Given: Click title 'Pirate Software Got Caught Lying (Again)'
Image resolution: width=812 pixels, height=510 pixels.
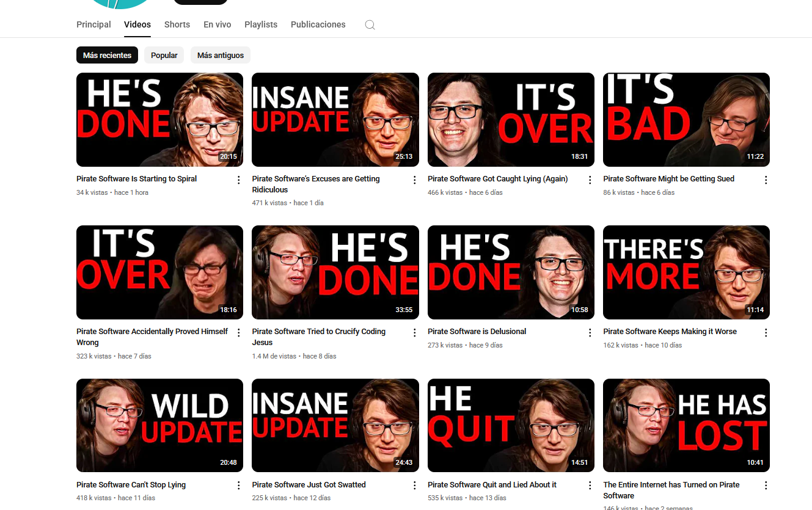Looking at the screenshot, I should click(498, 179).
